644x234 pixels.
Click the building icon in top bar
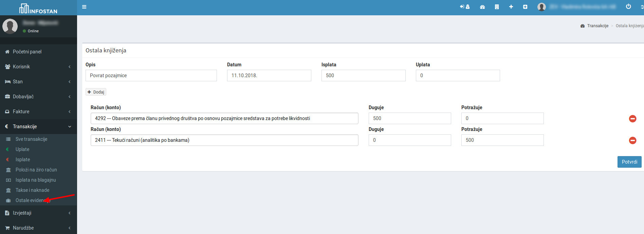tap(497, 7)
